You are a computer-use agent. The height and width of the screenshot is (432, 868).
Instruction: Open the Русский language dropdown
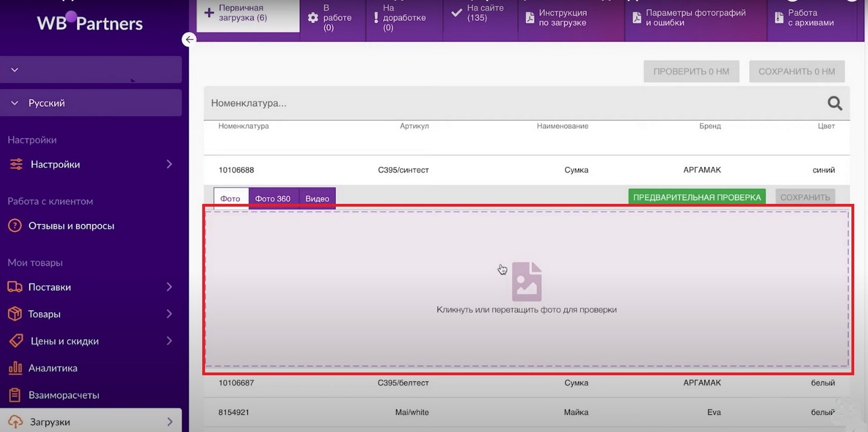pyautogui.click(x=91, y=102)
